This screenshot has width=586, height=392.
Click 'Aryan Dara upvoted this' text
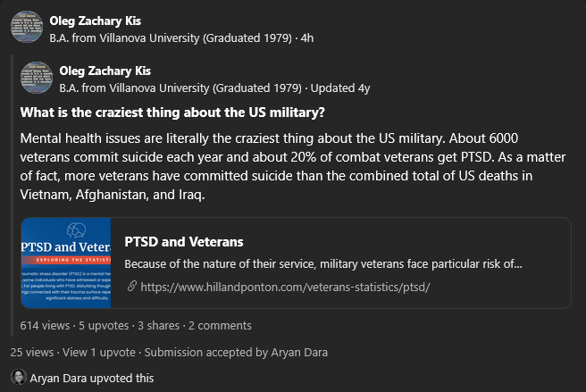92,379
